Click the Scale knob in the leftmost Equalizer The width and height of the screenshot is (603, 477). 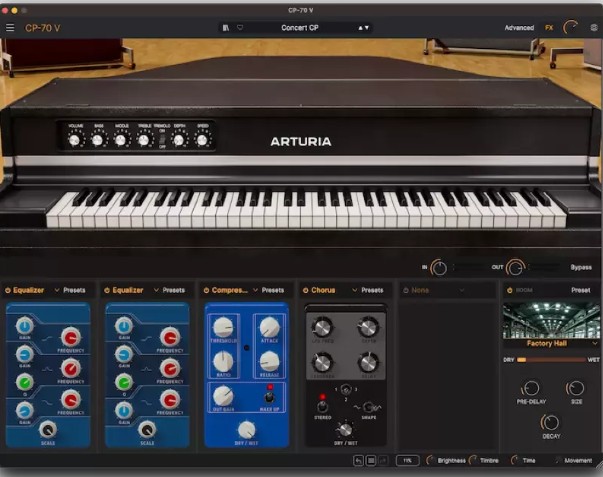48,430
